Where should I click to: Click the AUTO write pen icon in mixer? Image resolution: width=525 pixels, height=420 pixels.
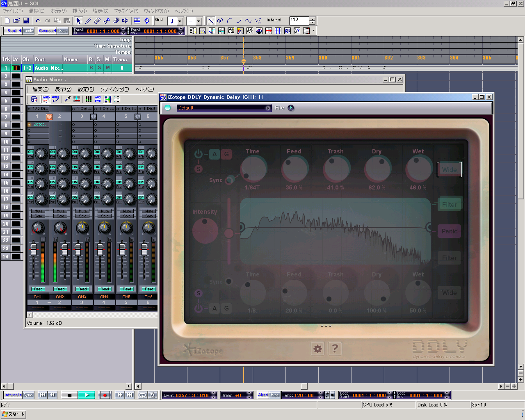pyautogui.click(x=55, y=99)
